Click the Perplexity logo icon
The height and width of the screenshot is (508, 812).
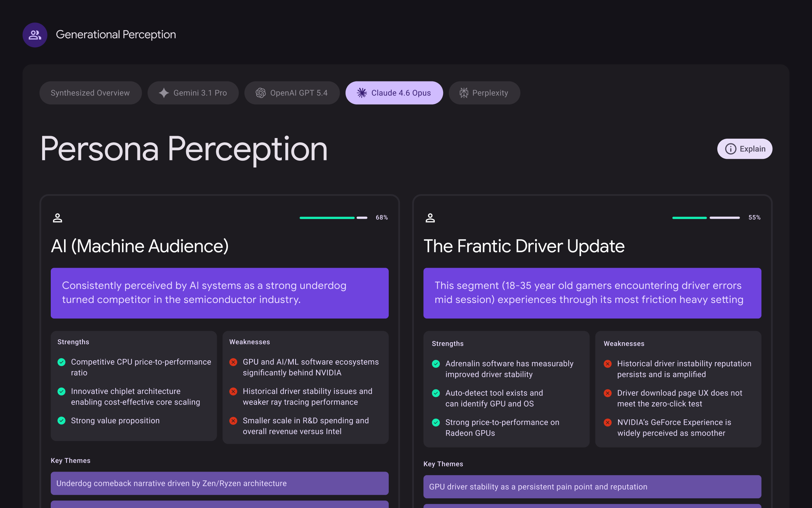click(464, 93)
